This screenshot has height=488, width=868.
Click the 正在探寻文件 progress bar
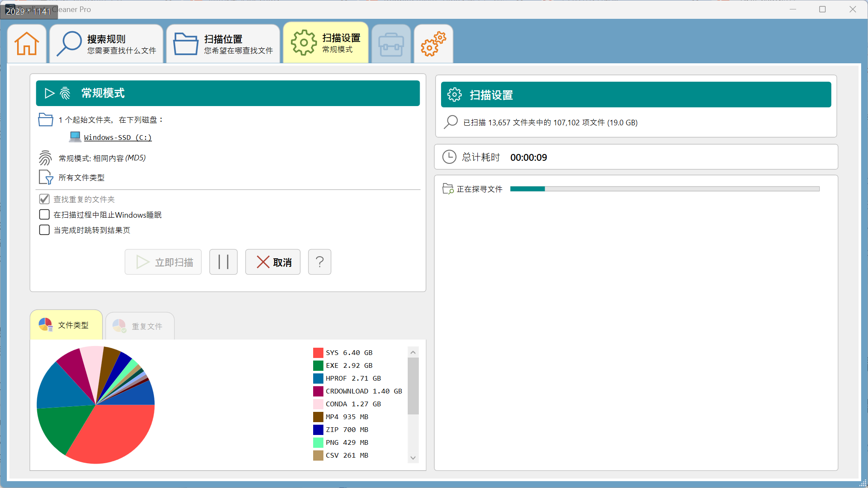[665, 189]
